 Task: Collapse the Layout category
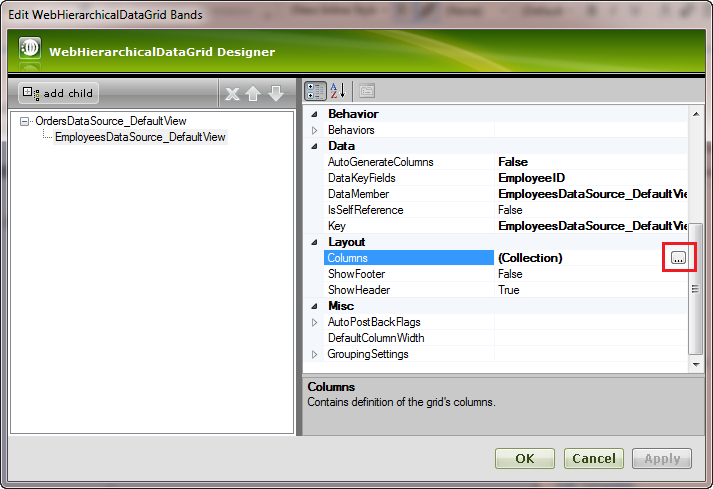coord(314,242)
